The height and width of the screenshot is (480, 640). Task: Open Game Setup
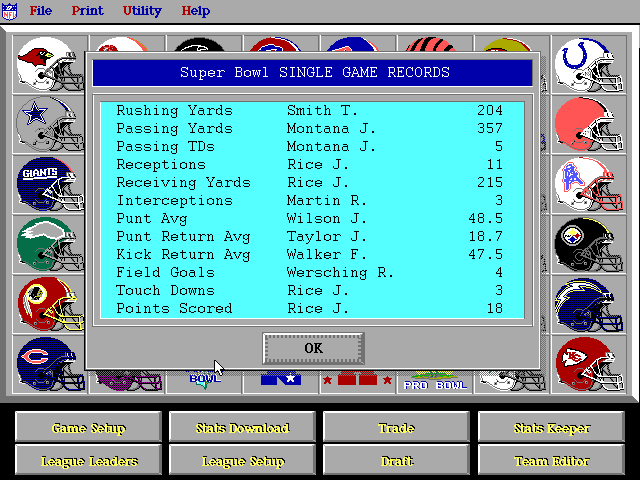(x=89, y=427)
